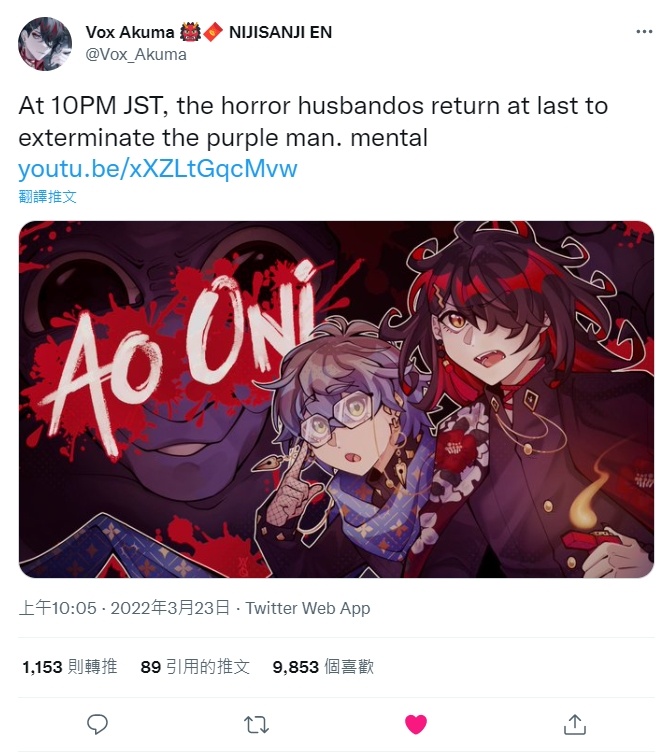This screenshot has width=669, height=756.
Task: Retweet using the arrows icon
Action: coord(256,725)
